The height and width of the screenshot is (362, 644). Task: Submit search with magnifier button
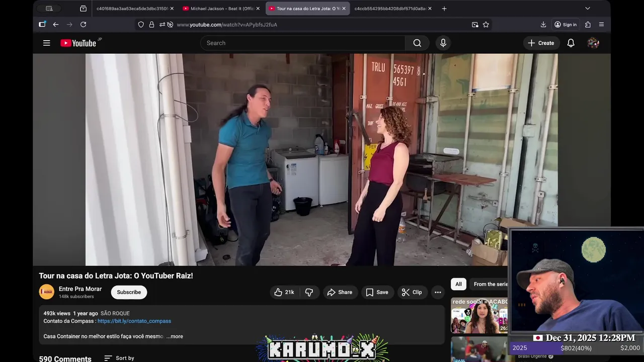click(417, 43)
